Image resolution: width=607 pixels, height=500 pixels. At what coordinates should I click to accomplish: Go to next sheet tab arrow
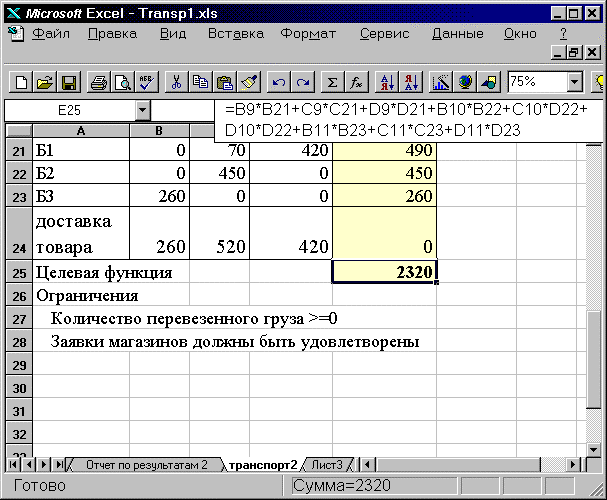pos(44,464)
